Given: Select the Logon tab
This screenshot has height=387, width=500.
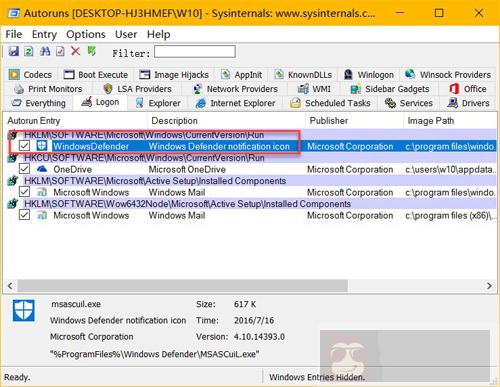Looking at the screenshot, I should click(x=100, y=102).
